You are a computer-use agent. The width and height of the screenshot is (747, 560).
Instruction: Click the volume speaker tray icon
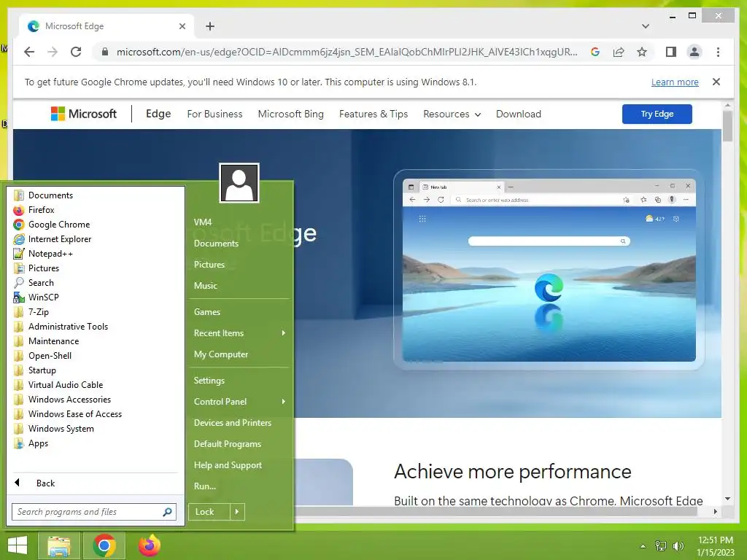tap(678, 545)
